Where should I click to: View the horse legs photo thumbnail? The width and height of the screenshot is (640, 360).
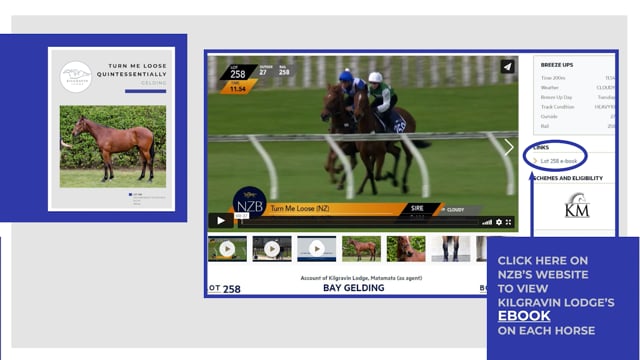pyautogui.click(x=451, y=249)
